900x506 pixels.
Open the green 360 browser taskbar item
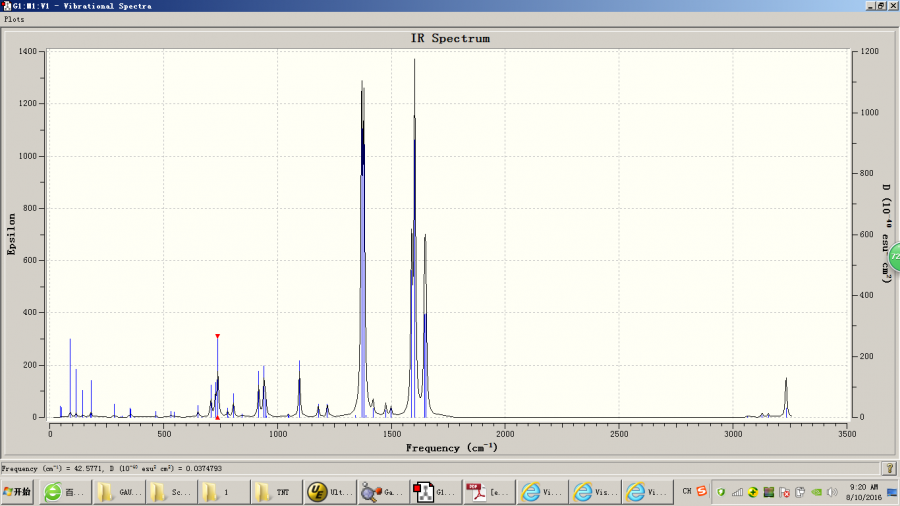click(x=65, y=492)
